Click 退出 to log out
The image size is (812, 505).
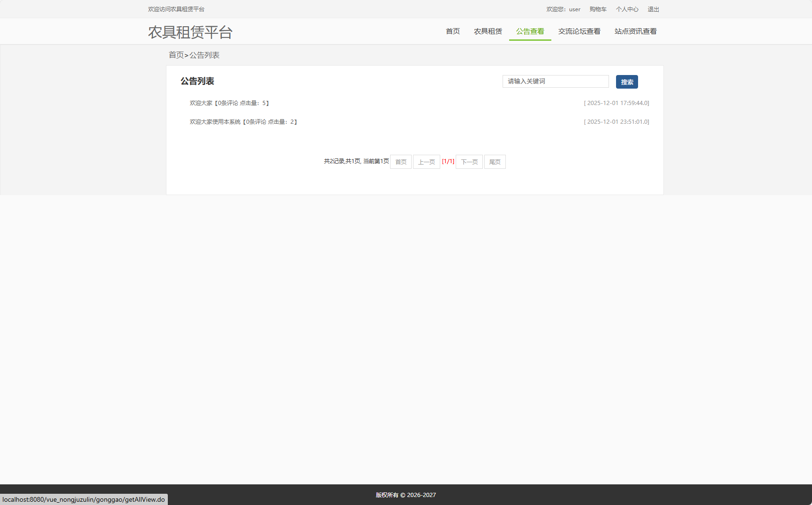(653, 9)
